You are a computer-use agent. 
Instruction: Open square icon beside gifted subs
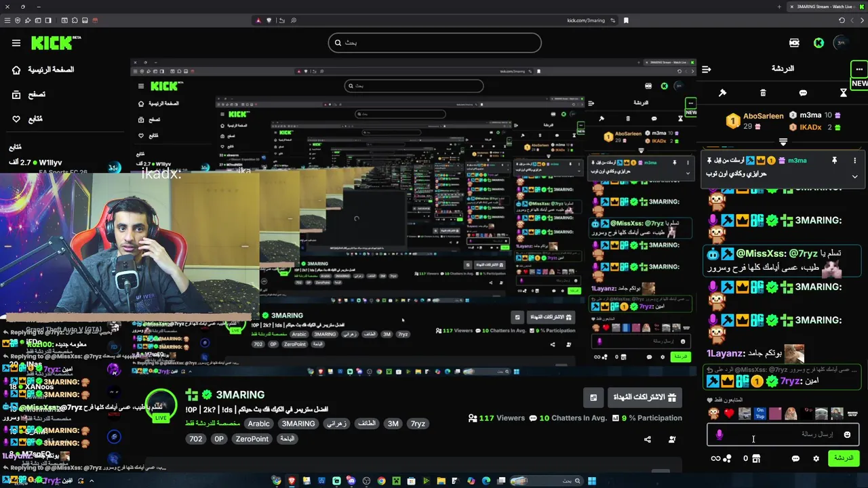593,397
